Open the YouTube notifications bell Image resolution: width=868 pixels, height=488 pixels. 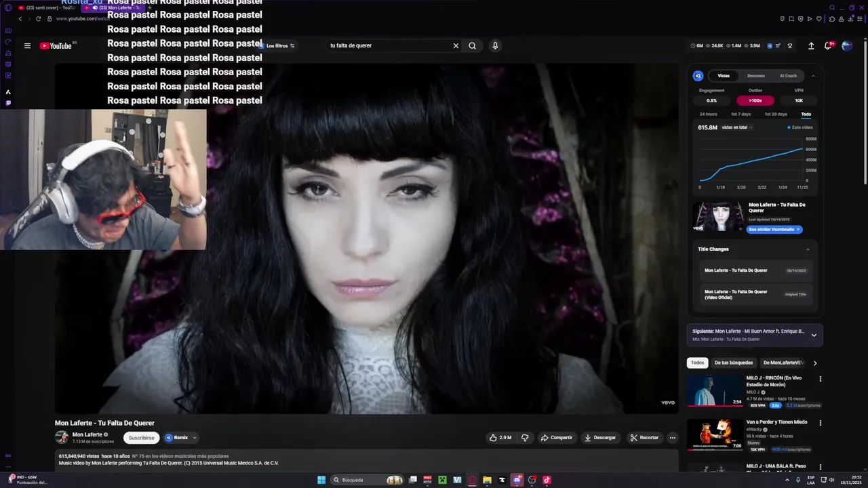[828, 45]
